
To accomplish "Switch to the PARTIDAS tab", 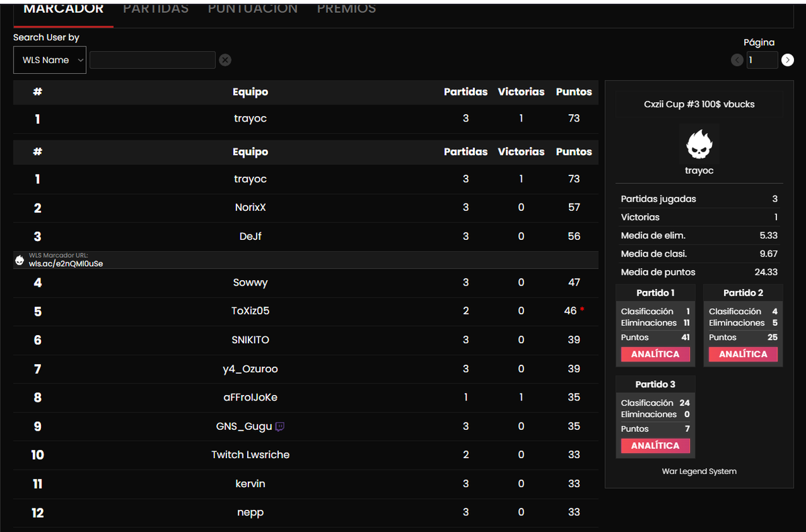I will click(156, 9).
